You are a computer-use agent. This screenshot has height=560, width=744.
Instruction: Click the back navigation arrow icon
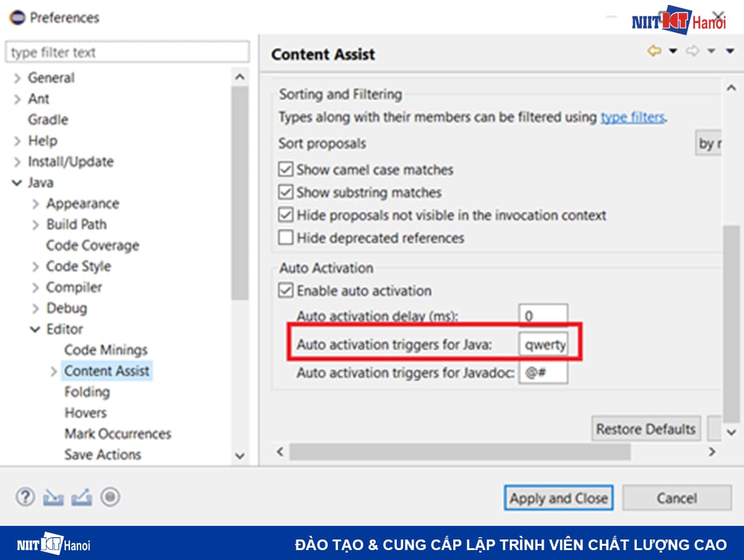coord(654,51)
